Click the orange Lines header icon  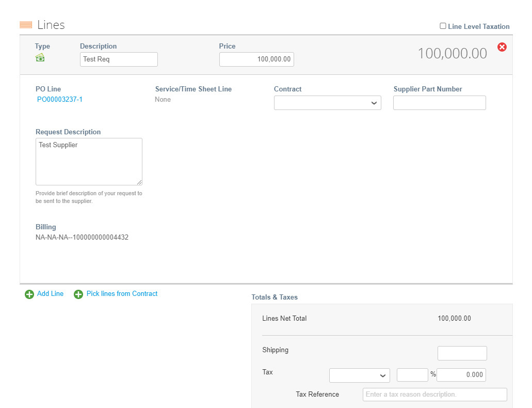[x=26, y=24]
